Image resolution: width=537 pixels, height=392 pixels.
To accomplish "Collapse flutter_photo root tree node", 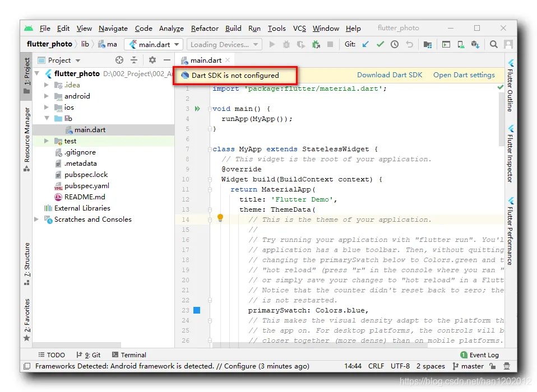I will coord(37,73).
